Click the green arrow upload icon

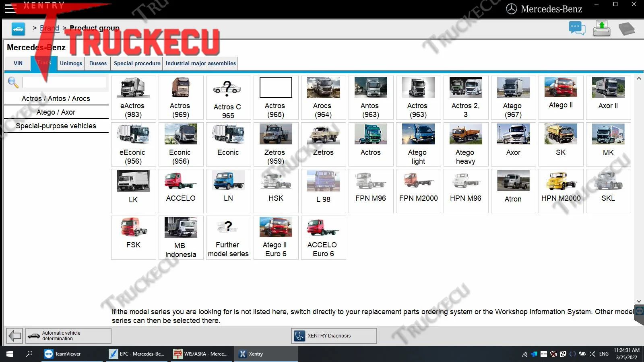pyautogui.click(x=602, y=29)
